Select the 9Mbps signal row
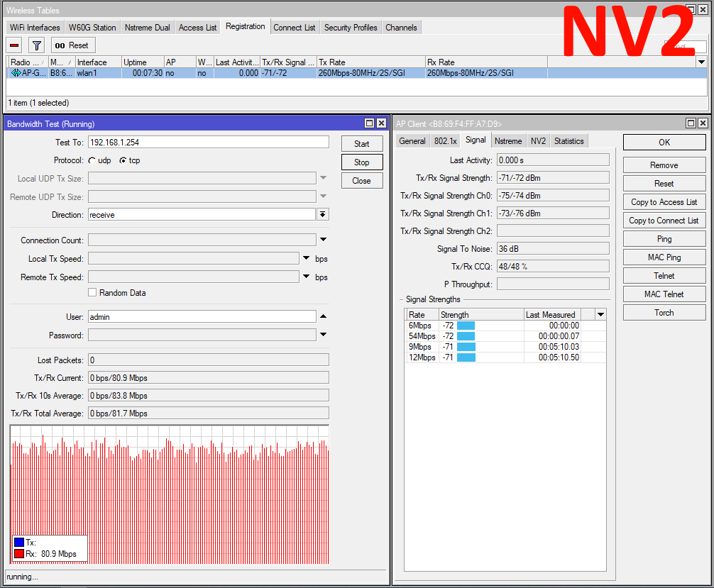The height and width of the screenshot is (588, 714). pos(505,347)
